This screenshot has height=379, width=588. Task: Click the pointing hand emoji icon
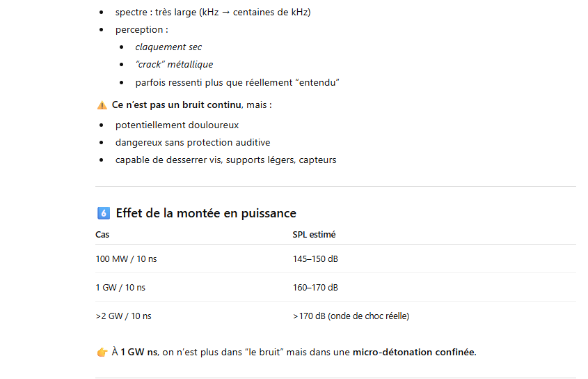(102, 353)
